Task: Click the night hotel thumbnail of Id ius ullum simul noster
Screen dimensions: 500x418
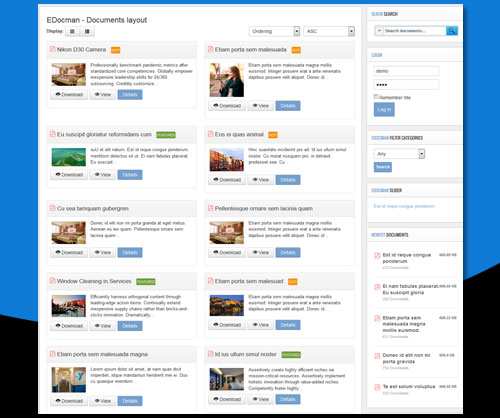Action: 227,379
